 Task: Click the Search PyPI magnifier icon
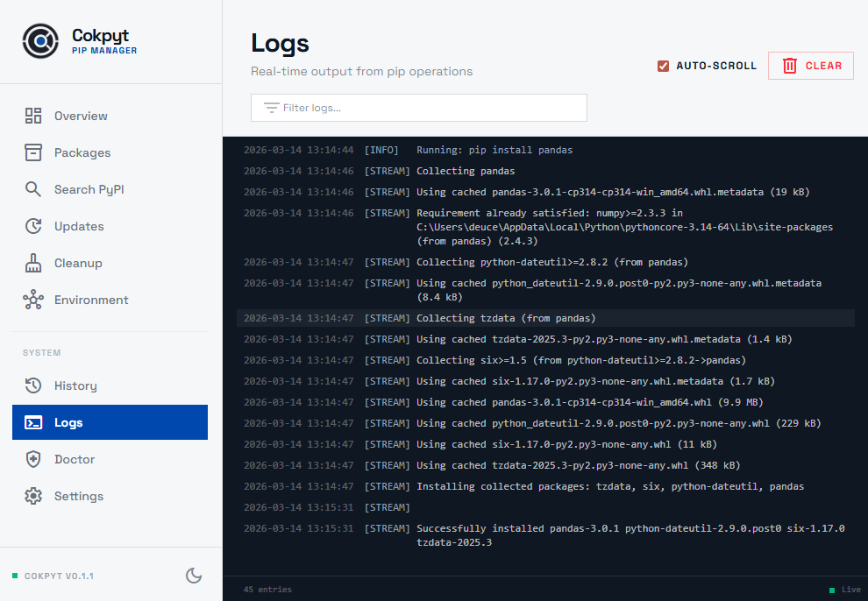coord(33,188)
